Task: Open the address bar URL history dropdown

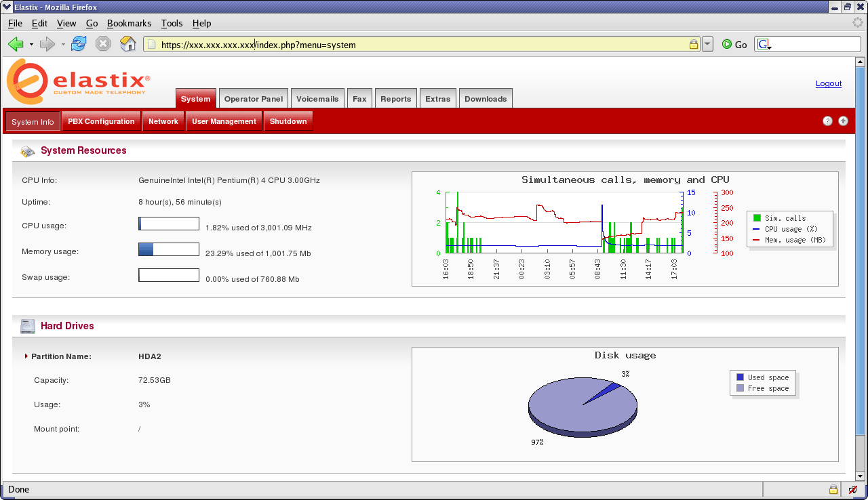Action: (x=707, y=45)
